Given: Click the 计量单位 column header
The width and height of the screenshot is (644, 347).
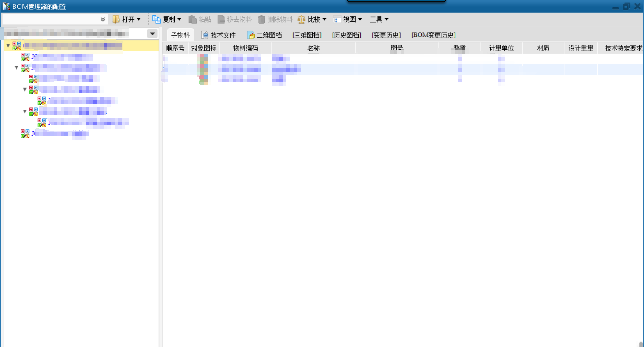Looking at the screenshot, I should (x=501, y=48).
